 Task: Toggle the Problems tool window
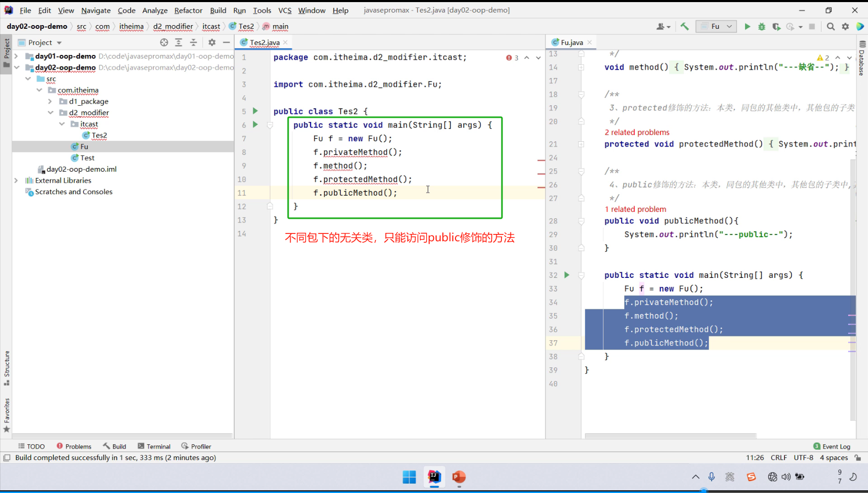click(74, 446)
